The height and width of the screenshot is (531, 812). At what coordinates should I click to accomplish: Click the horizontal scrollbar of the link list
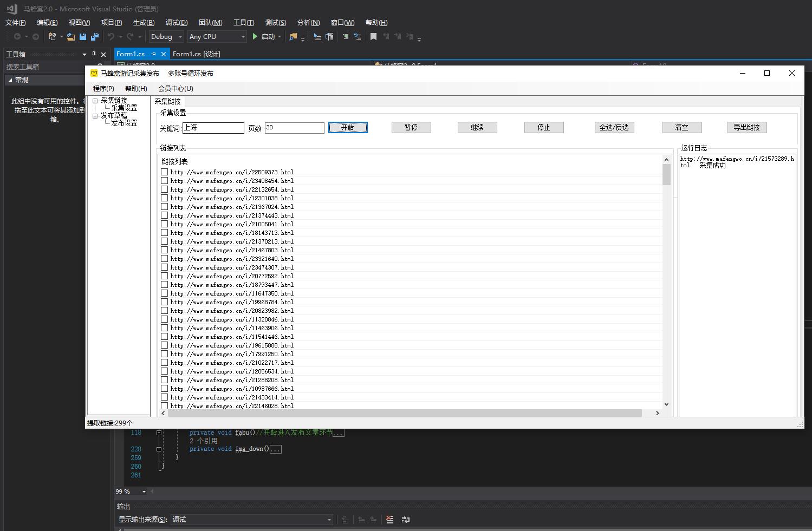click(405, 413)
